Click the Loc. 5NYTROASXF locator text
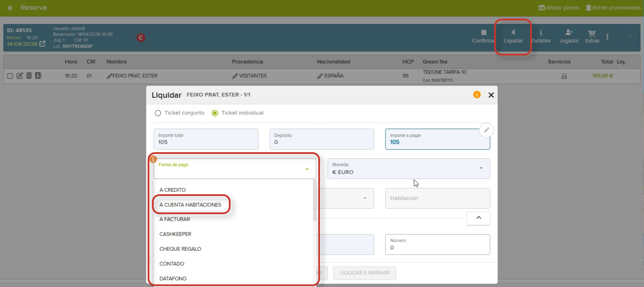644x287 pixels. tap(73, 46)
